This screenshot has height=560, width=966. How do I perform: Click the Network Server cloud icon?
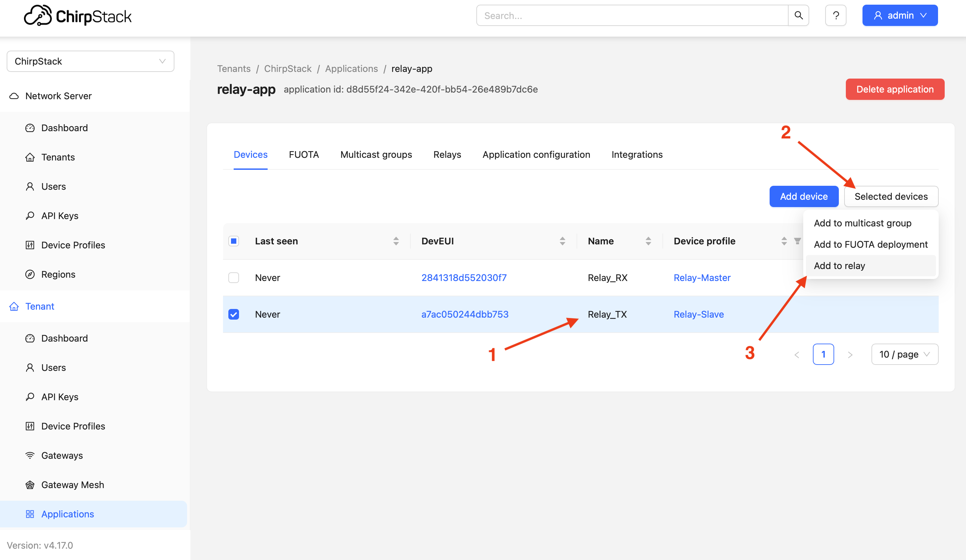[14, 96]
